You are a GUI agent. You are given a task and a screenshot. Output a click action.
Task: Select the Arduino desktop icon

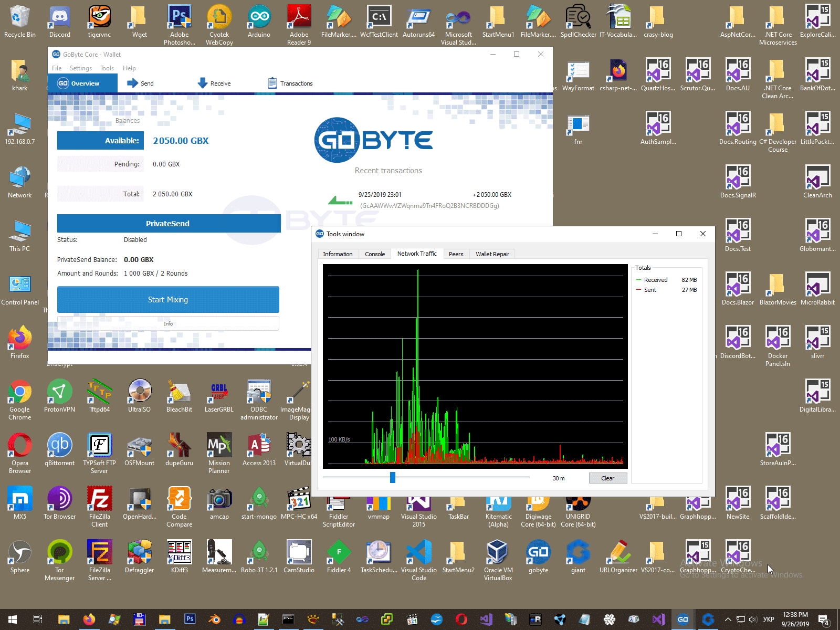pos(259,22)
